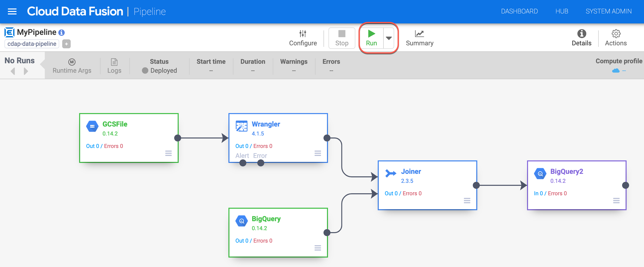The image size is (644, 267).
Task: Click the Stop pipeline button
Action: click(x=341, y=38)
